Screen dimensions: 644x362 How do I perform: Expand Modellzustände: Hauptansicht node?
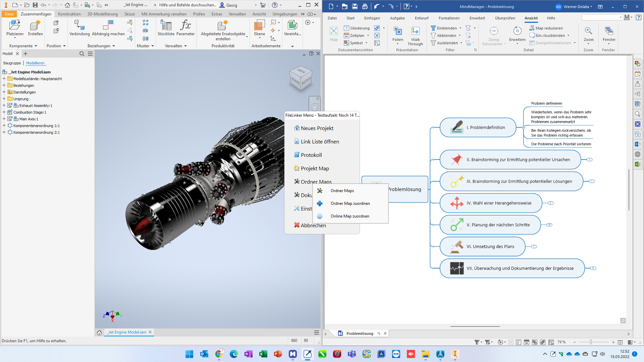point(4,79)
